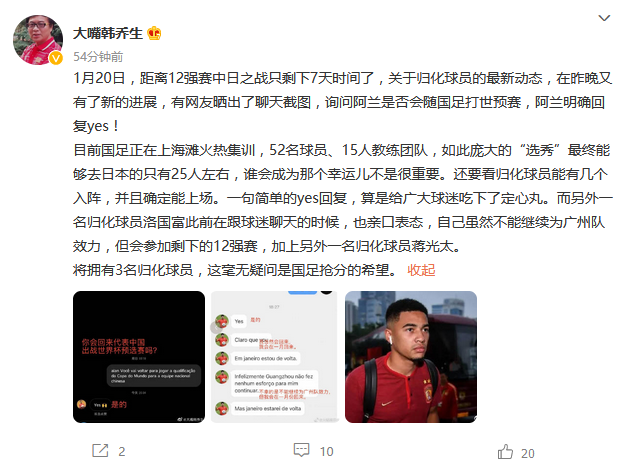
Task: Click the repost share icon
Action: coord(100,451)
